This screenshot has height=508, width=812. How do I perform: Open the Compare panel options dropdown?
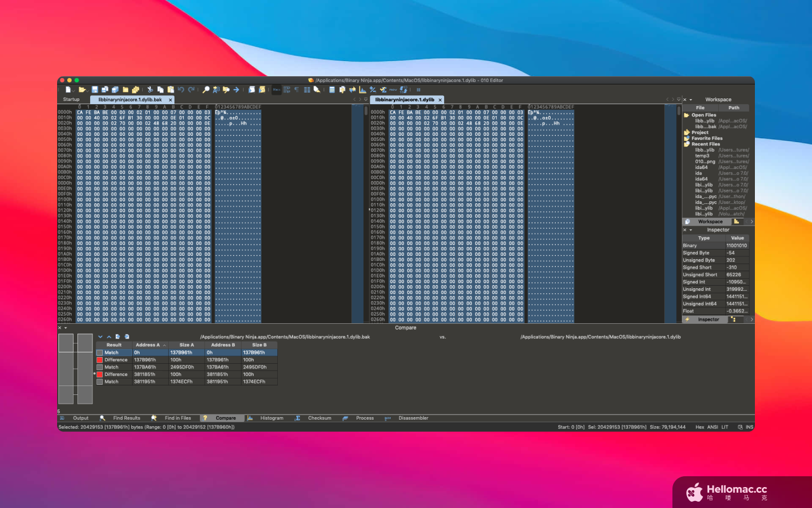coord(66,328)
